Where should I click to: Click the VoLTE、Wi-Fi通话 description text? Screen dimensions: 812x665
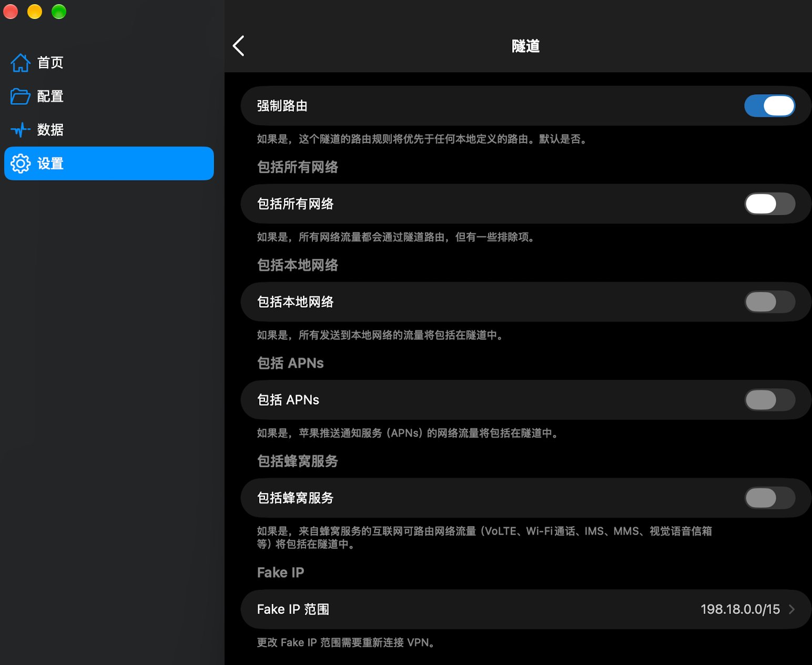point(484,537)
